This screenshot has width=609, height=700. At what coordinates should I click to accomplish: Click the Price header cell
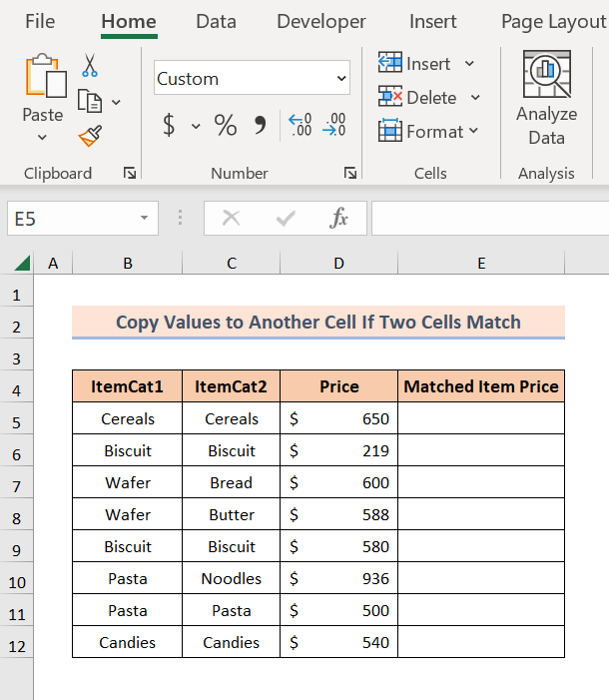coord(338,386)
